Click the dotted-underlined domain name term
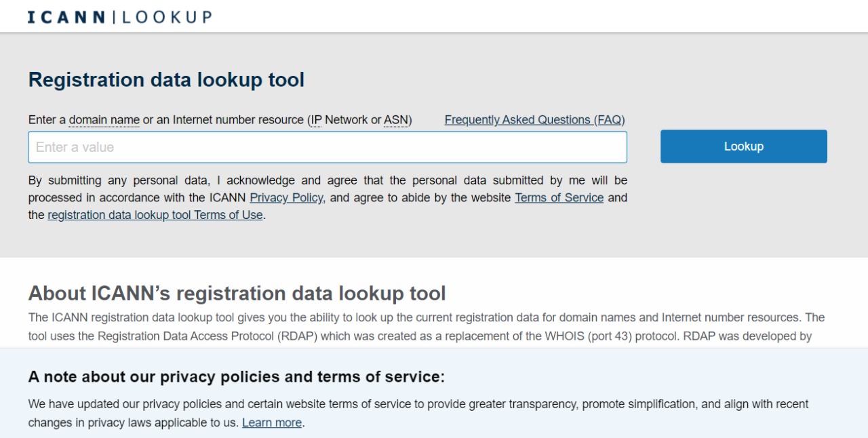This screenshot has width=868, height=438. tap(104, 120)
